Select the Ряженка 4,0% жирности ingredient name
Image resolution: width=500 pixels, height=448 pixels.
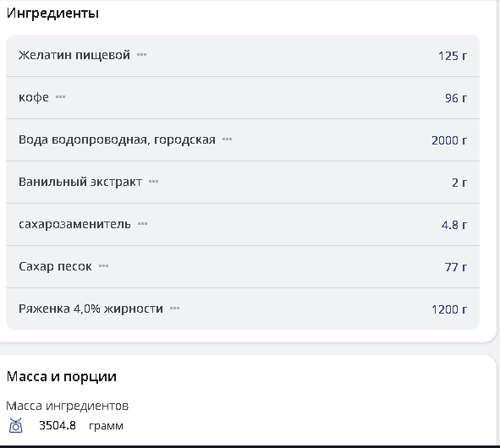(x=91, y=309)
